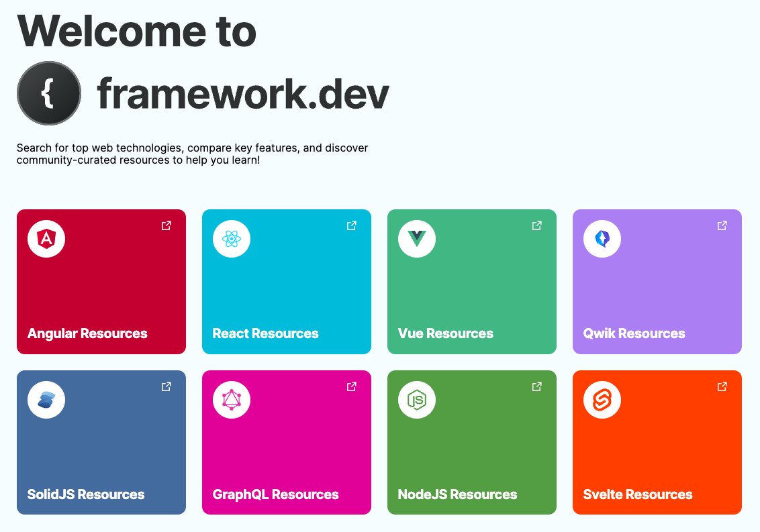760x532 pixels.
Task: Click the framework.dev curly brace logo
Action: pyautogui.click(x=49, y=93)
